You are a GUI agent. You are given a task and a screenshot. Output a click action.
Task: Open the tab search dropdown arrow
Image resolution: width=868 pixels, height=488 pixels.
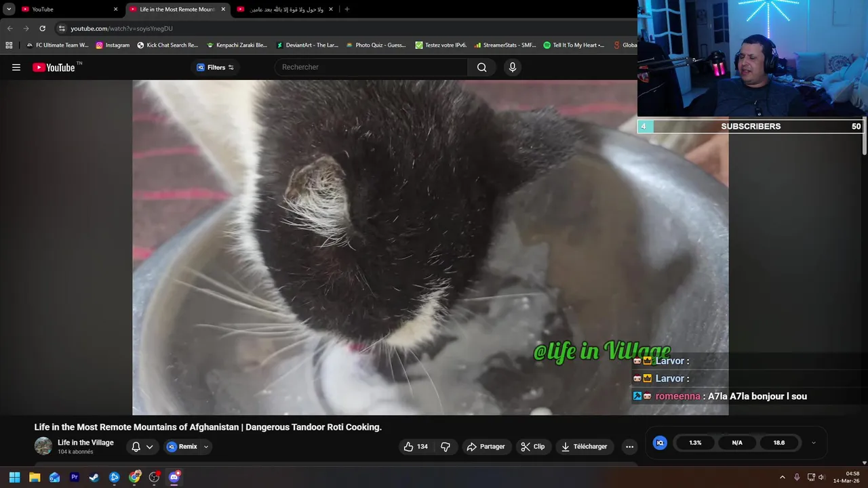(9, 9)
